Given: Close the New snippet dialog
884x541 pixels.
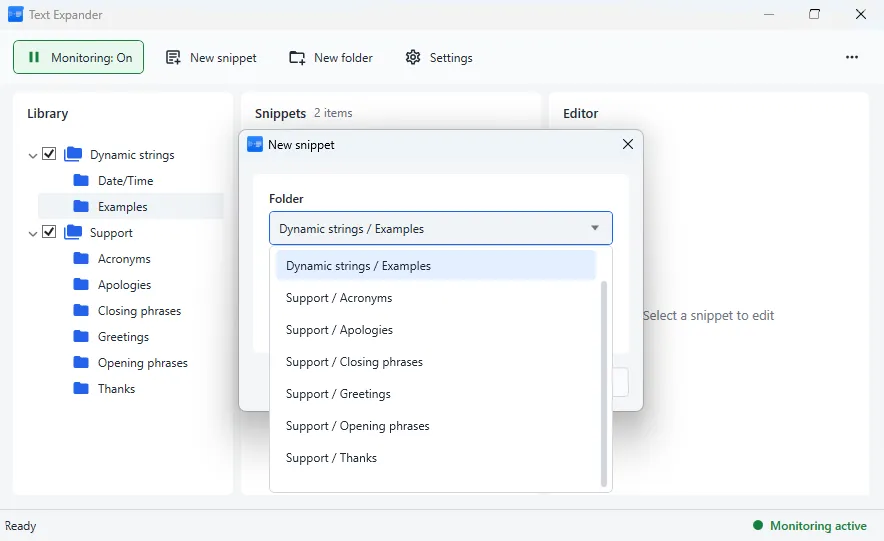Looking at the screenshot, I should tap(627, 144).
